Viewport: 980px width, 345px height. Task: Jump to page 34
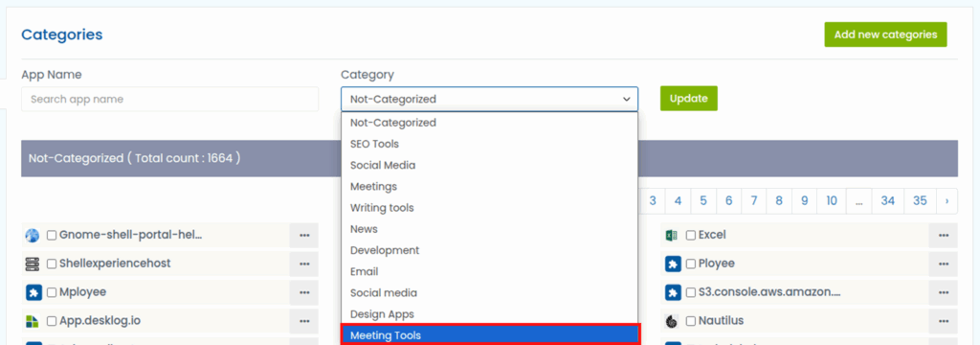(887, 201)
